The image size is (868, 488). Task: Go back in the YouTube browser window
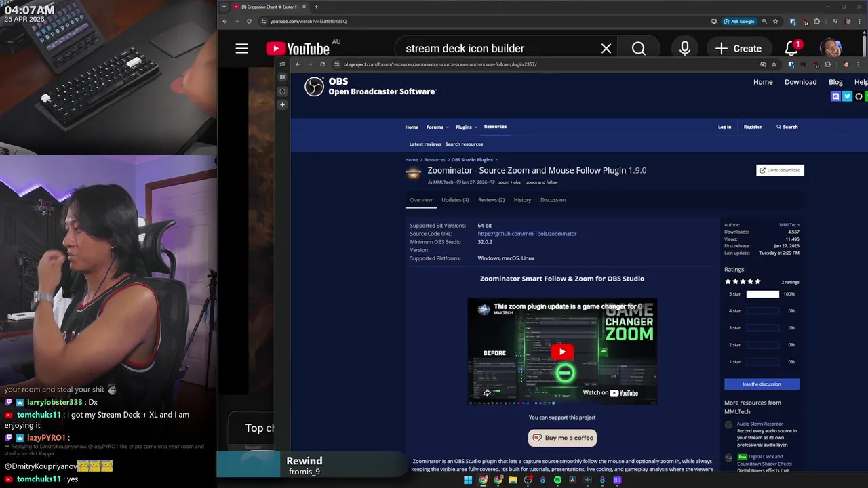(224, 21)
